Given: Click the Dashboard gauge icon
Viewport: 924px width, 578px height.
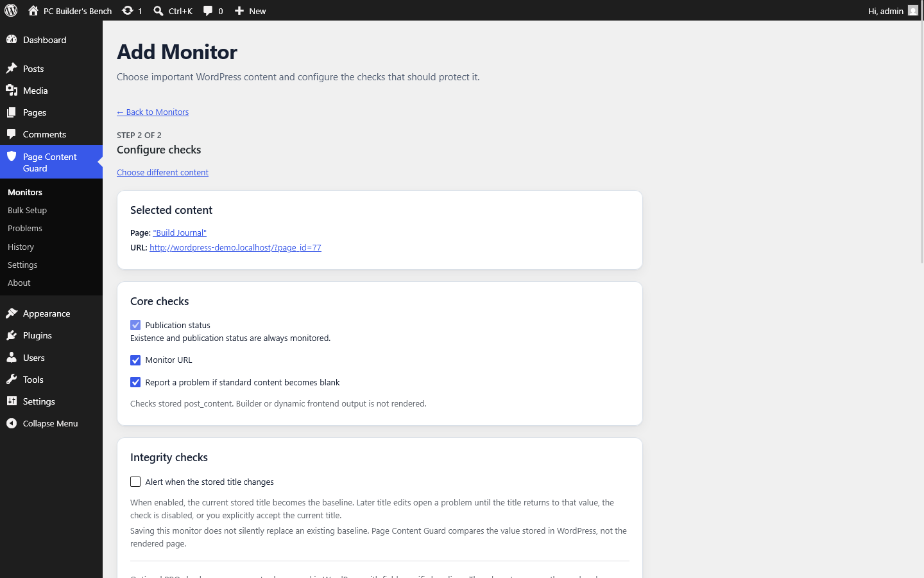Looking at the screenshot, I should [x=12, y=39].
